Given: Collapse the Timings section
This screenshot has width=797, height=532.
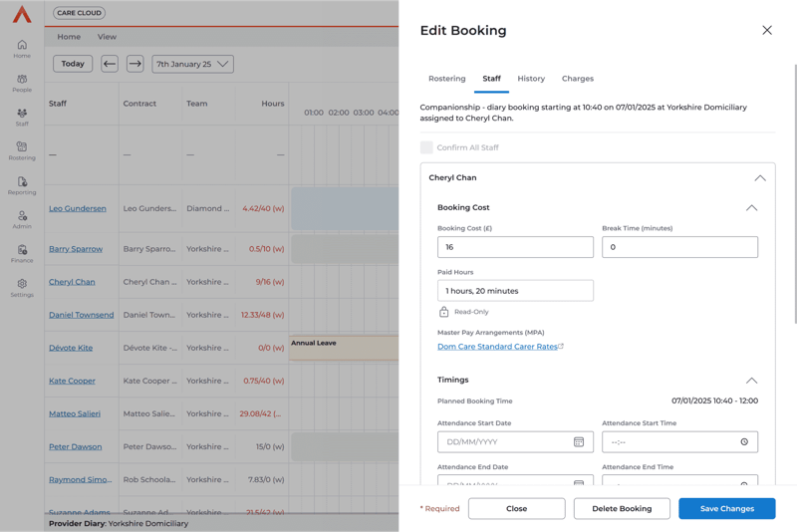Looking at the screenshot, I should (751, 381).
